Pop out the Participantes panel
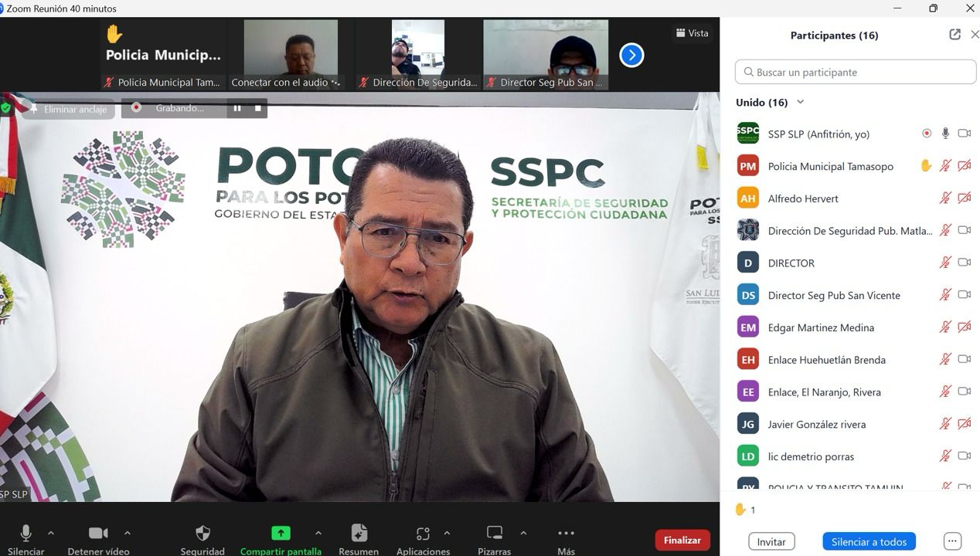The image size is (980, 556). coord(954,35)
